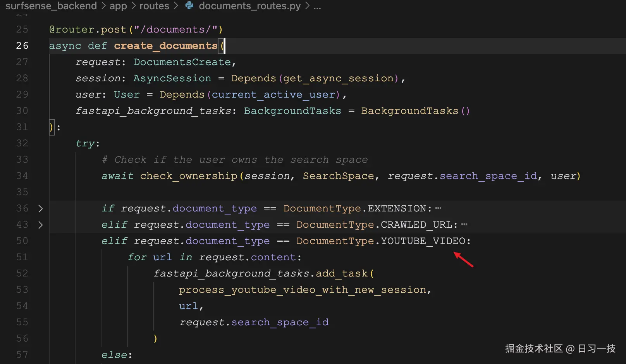The width and height of the screenshot is (626, 364).
Task: Click the folded code marker after DocumentType.EXTENSION
Action: tap(438, 208)
